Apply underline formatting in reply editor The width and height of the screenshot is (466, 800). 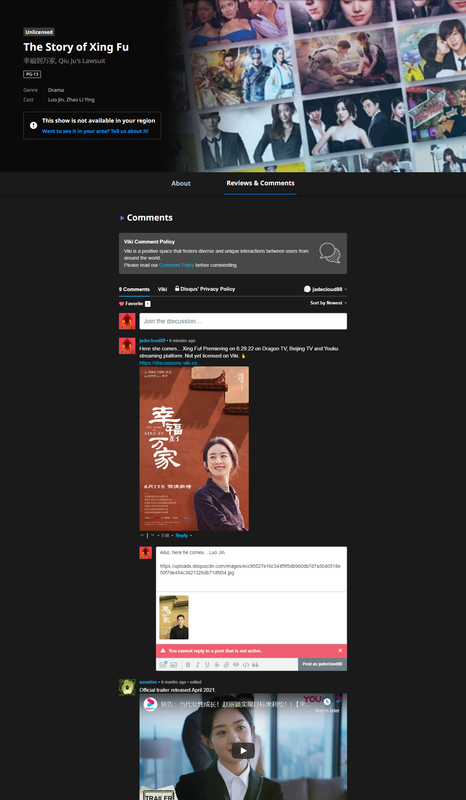(207, 665)
